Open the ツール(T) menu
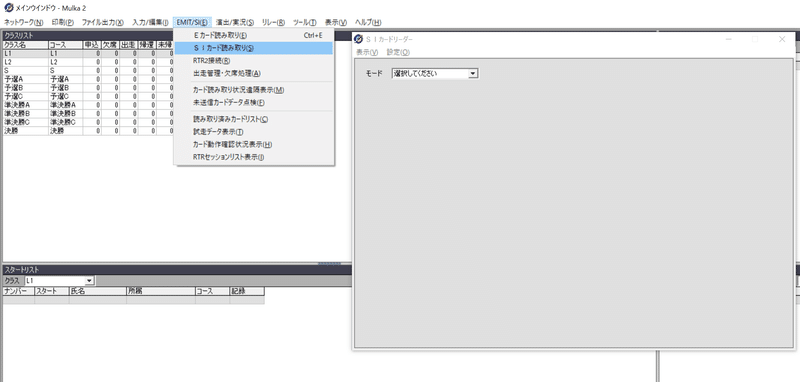This screenshot has height=382, width=800. click(305, 22)
